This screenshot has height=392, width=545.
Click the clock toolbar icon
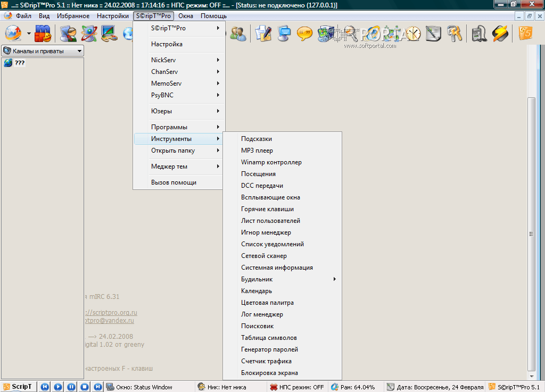click(412, 34)
